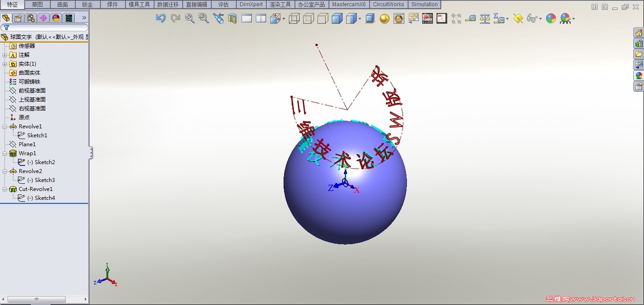Expand the 实体(1) solid bodies node
The height and width of the screenshot is (305, 644).
[5, 64]
